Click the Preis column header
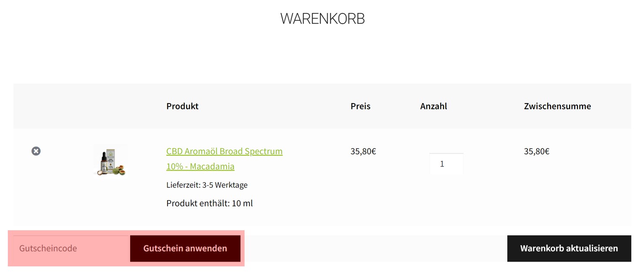This screenshot has width=644, height=279. pyautogui.click(x=360, y=106)
